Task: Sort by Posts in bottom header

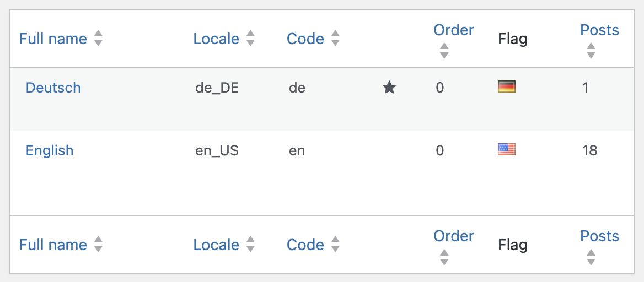Action: click(599, 236)
